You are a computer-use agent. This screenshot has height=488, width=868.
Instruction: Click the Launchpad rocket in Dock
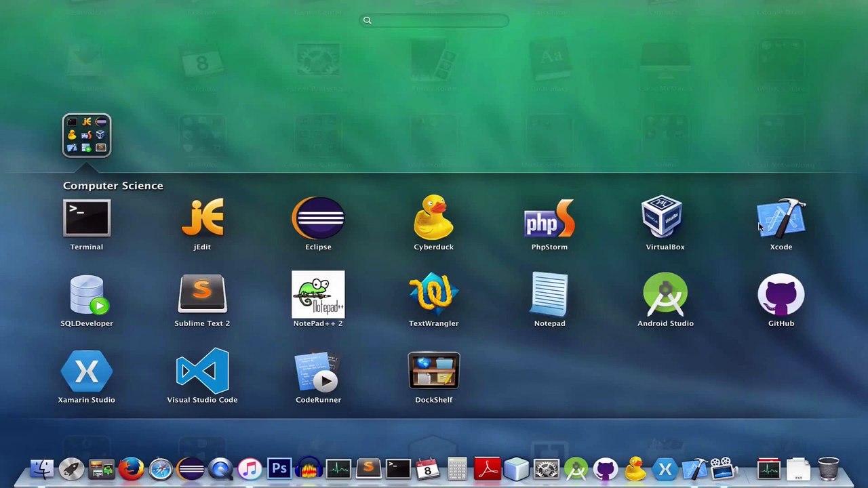coord(71,469)
